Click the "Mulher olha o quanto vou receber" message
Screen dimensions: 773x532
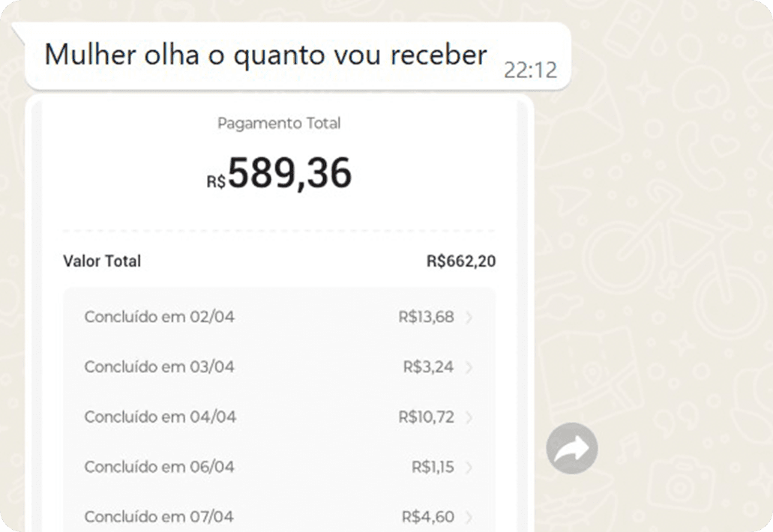265,55
